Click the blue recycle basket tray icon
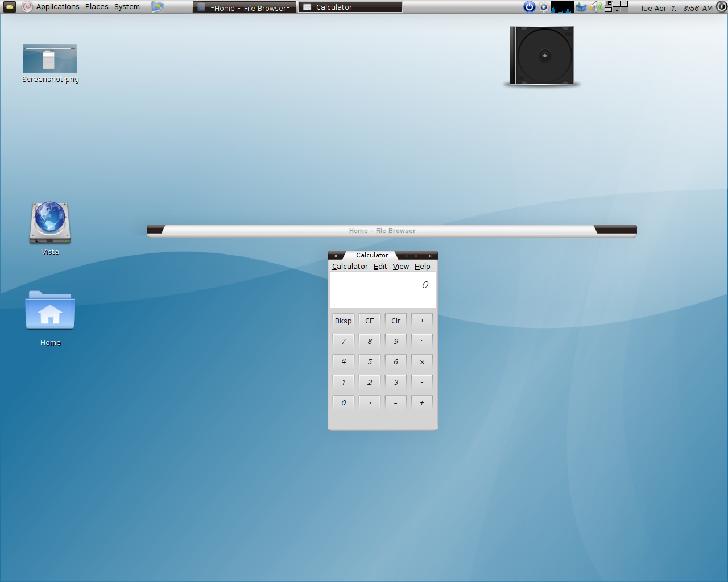The width and height of the screenshot is (728, 582). (x=581, y=7)
